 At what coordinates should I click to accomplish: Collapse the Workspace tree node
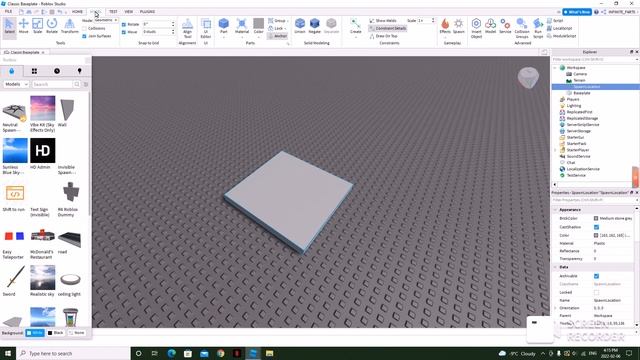tap(555, 68)
